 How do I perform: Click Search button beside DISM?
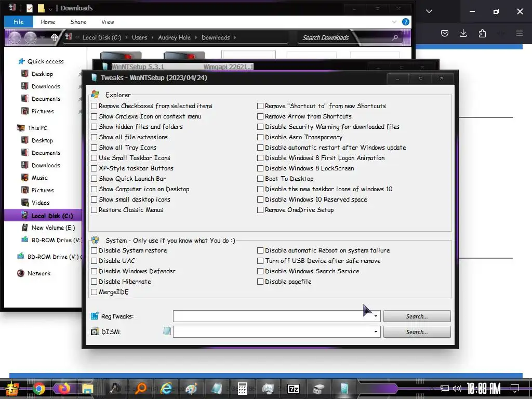pyautogui.click(x=417, y=332)
